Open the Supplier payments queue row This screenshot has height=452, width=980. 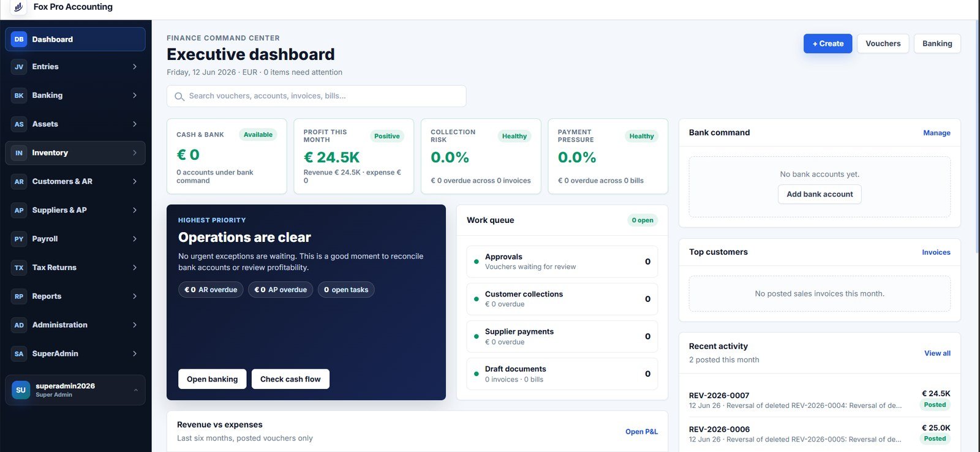tap(562, 336)
